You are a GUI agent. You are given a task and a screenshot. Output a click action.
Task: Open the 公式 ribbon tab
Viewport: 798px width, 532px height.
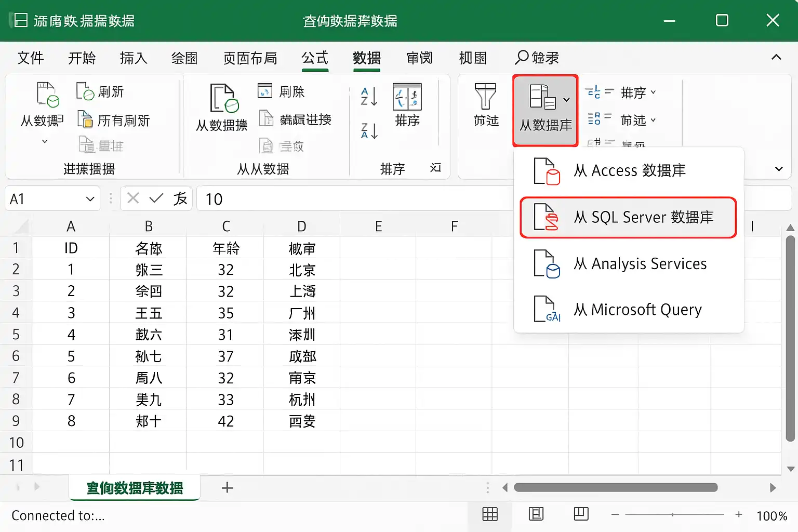[315, 58]
